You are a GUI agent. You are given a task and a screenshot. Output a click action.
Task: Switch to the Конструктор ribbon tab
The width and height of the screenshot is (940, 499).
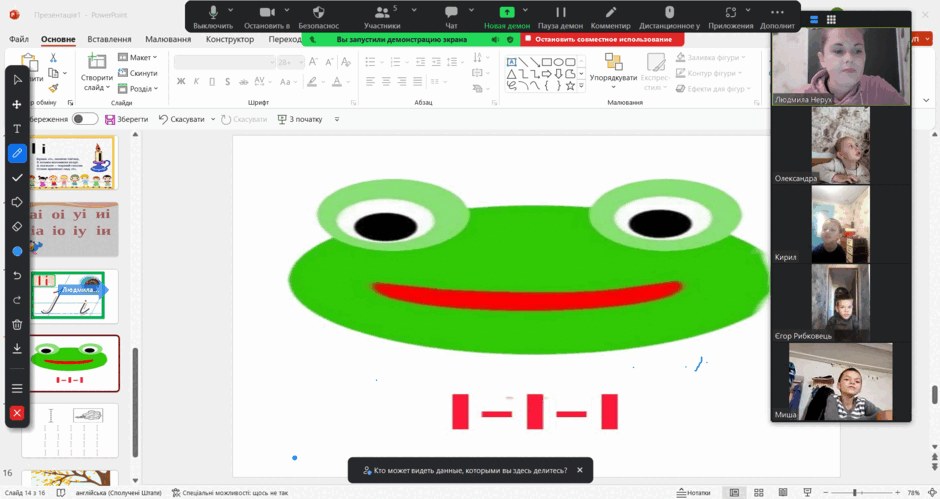pyautogui.click(x=230, y=39)
